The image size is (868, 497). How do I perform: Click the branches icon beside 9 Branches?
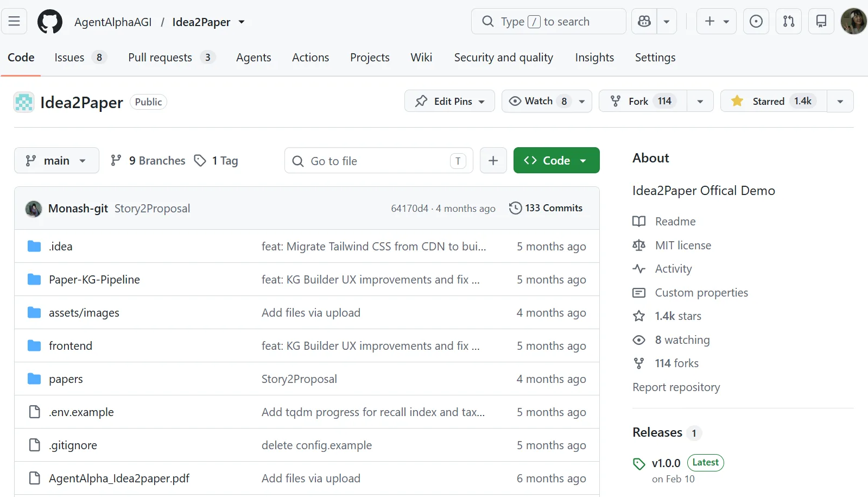point(116,161)
